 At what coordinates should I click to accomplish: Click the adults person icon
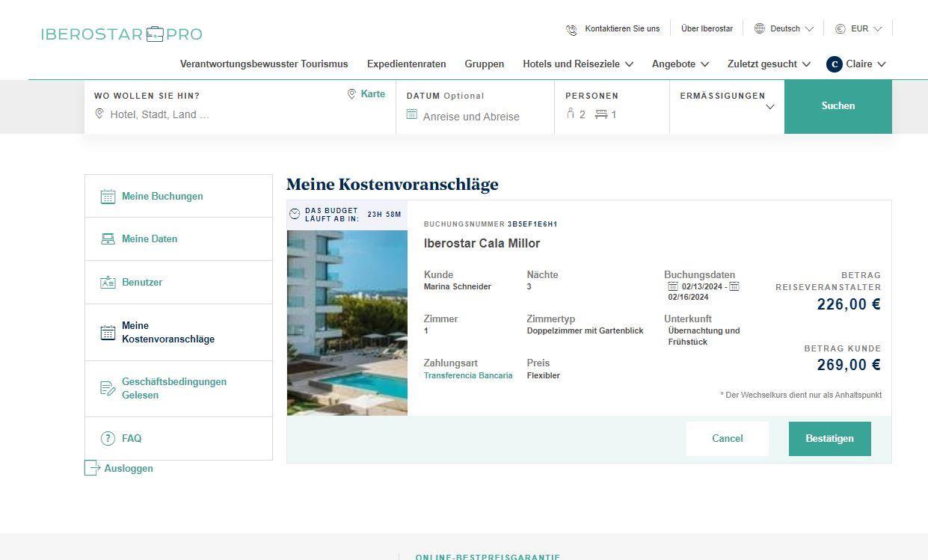[x=571, y=114]
